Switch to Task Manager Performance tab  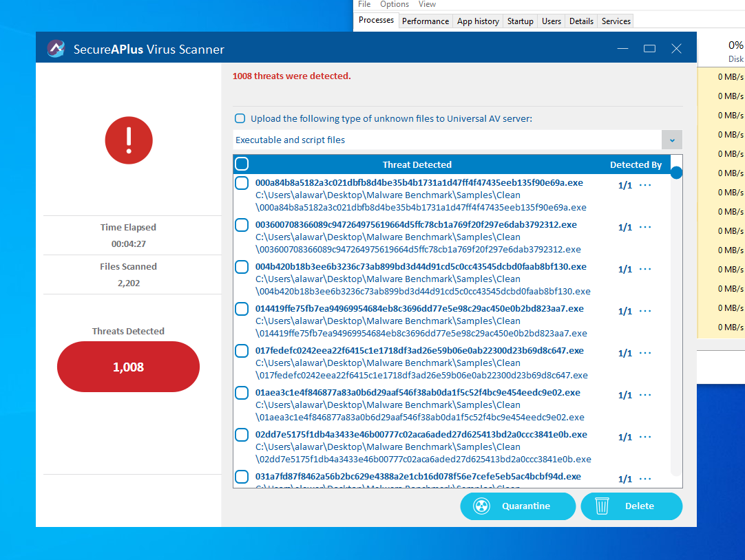point(426,21)
